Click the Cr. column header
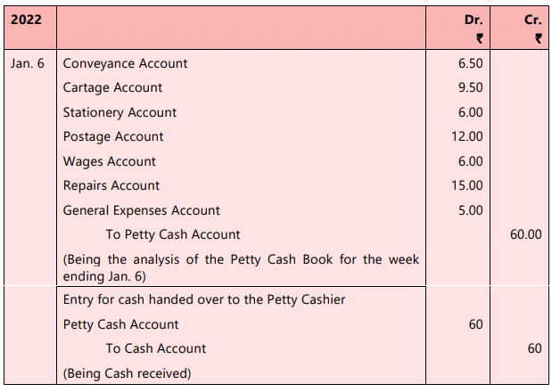The width and height of the screenshot is (552, 392). tap(532, 18)
